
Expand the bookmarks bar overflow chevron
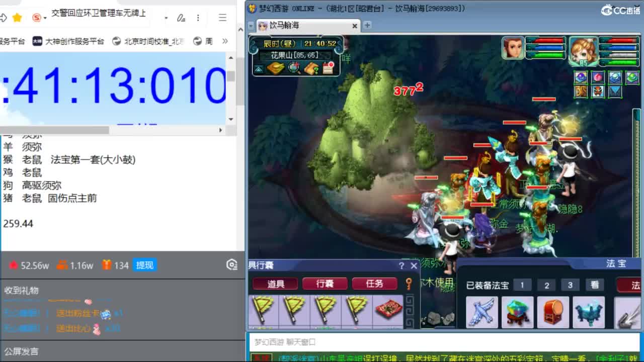point(226,40)
